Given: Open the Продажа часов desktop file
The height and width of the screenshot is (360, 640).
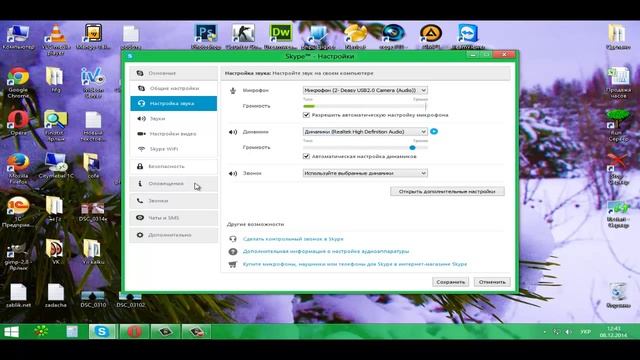Looking at the screenshot, I should pyautogui.click(x=618, y=82).
